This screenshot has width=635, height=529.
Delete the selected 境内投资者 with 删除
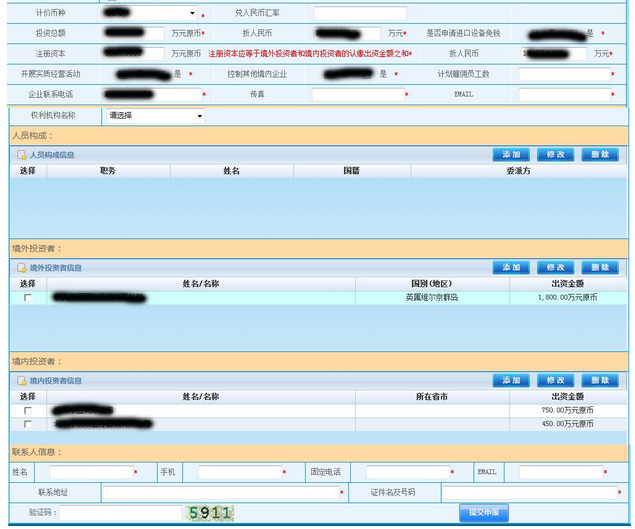click(600, 381)
